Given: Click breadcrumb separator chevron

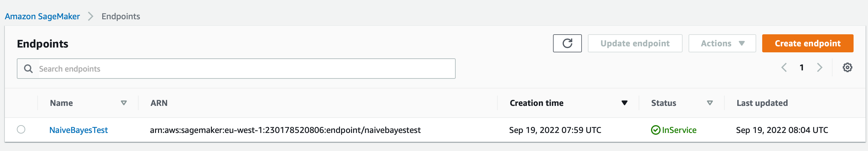Looking at the screenshot, I should [90, 16].
